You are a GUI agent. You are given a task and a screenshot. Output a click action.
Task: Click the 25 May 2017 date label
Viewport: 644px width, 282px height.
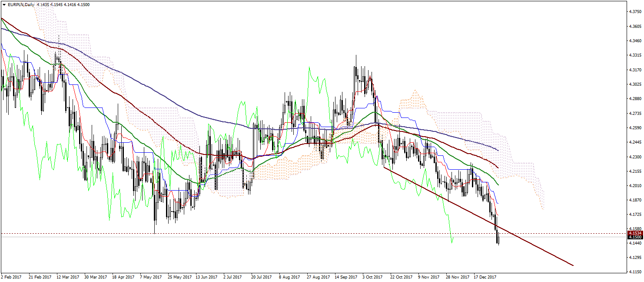pos(179,277)
